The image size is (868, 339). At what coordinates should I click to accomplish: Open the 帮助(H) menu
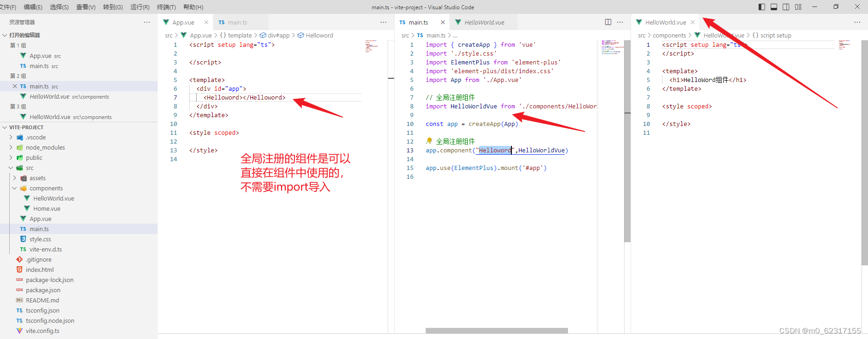[x=193, y=7]
